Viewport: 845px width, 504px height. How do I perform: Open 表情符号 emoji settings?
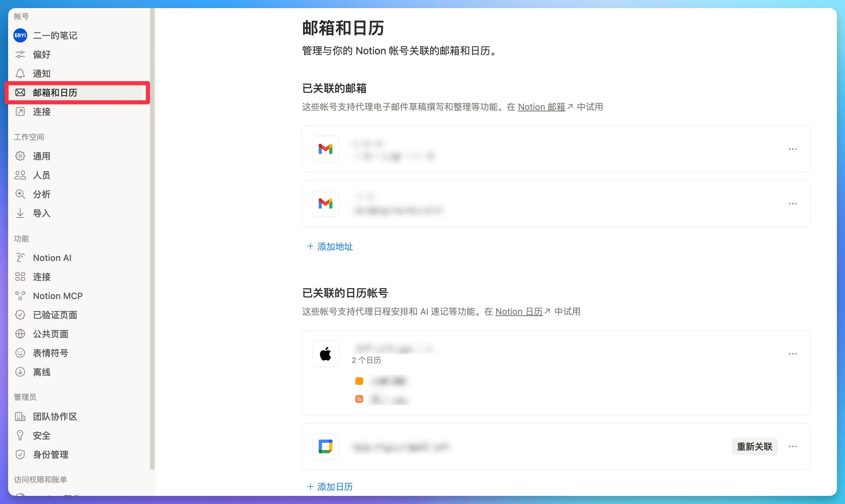(x=50, y=353)
